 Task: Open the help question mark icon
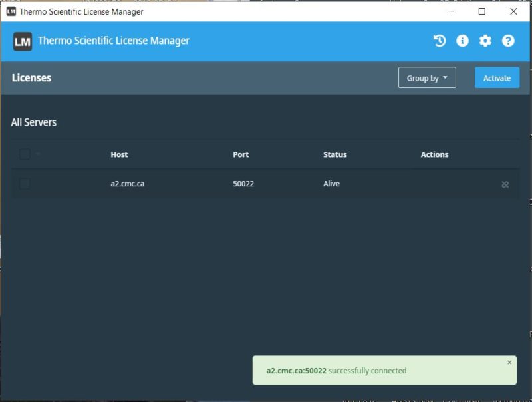pyautogui.click(x=508, y=41)
